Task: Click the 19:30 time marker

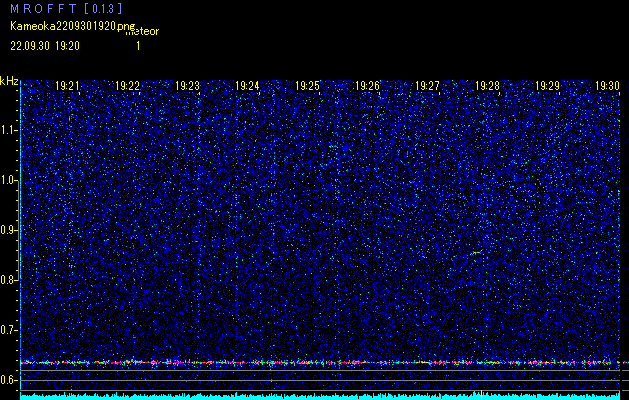Action: point(607,86)
